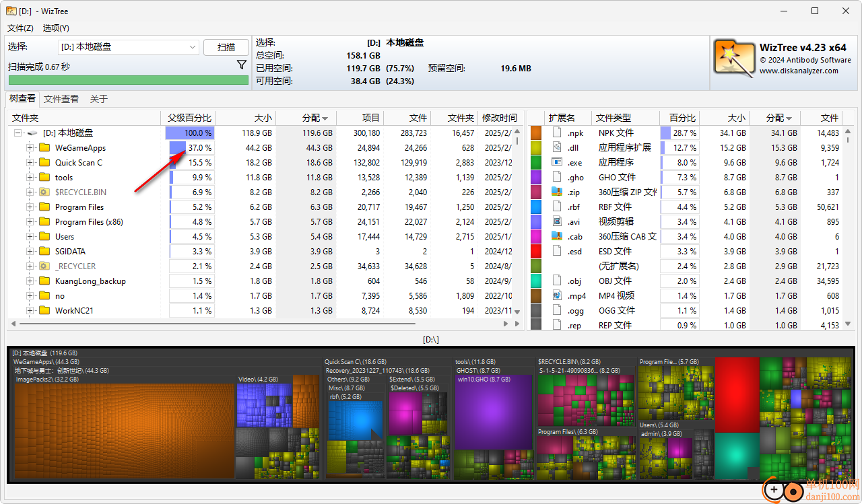Expand the Users folder node
This screenshot has height=504, width=862.
coord(30,237)
